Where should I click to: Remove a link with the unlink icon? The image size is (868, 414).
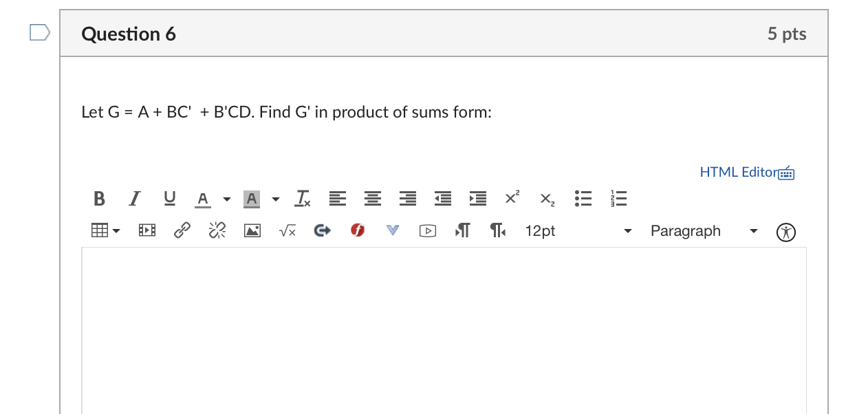coord(217,230)
